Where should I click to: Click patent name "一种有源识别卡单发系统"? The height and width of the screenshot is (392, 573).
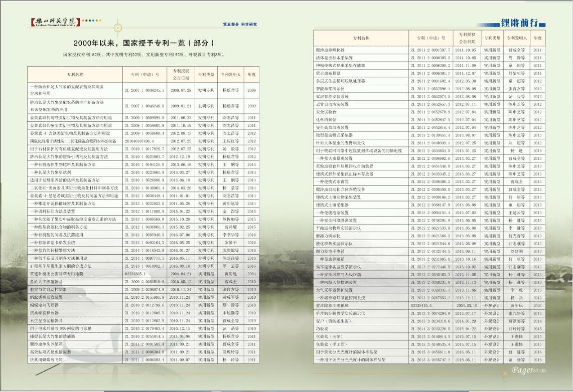(53, 242)
